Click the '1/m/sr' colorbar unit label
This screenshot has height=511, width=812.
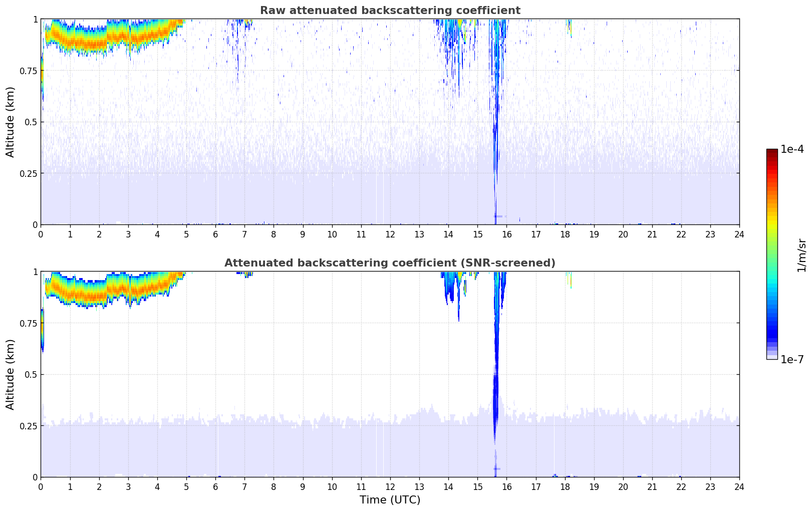(801, 254)
